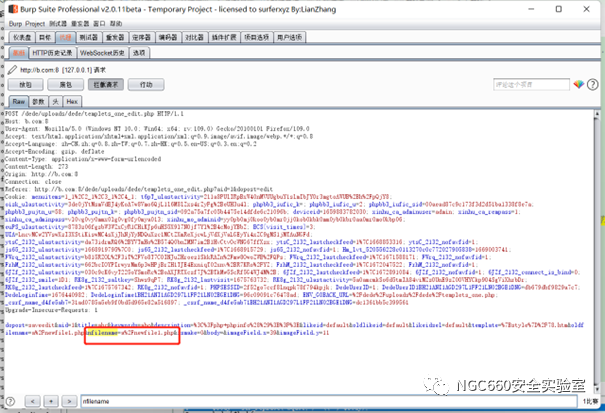Switch to the 目标 tab
The height and width of the screenshot is (413, 605).
coord(45,37)
